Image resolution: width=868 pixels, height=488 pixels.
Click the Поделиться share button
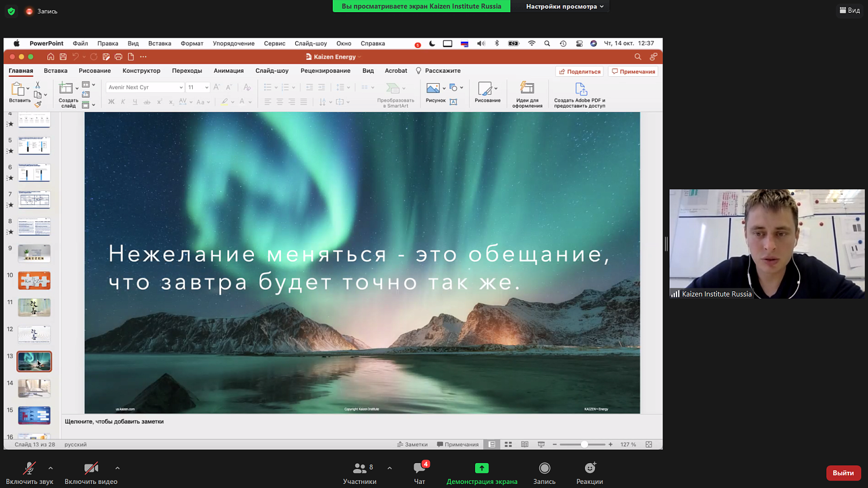579,72
